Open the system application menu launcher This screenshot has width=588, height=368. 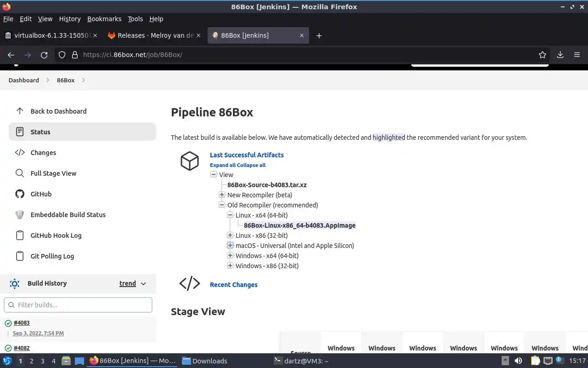[7, 361]
